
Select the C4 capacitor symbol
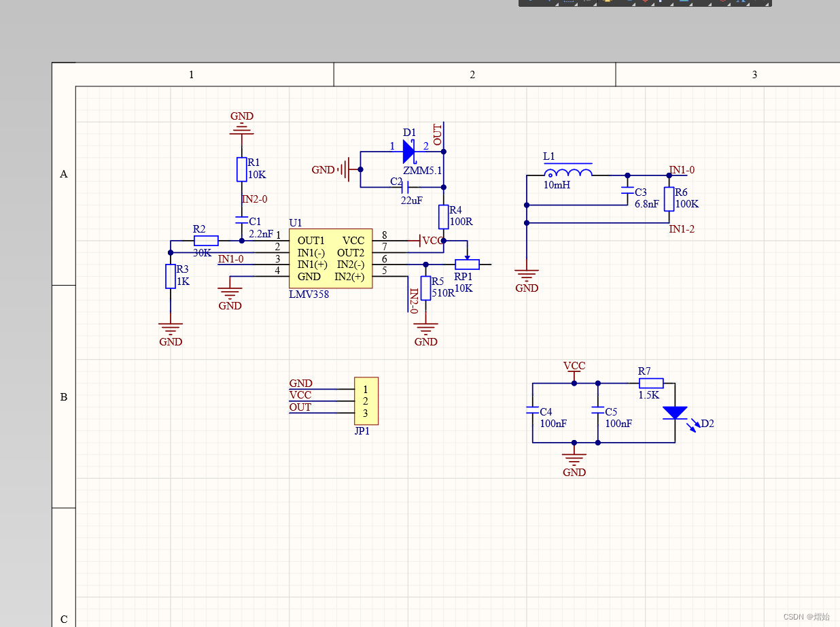tap(533, 410)
